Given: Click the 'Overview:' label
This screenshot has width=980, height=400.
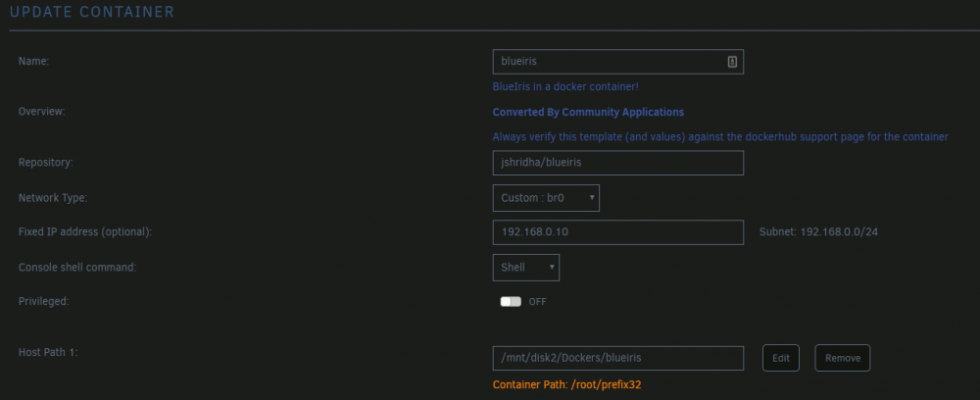Looking at the screenshot, I should (x=42, y=112).
